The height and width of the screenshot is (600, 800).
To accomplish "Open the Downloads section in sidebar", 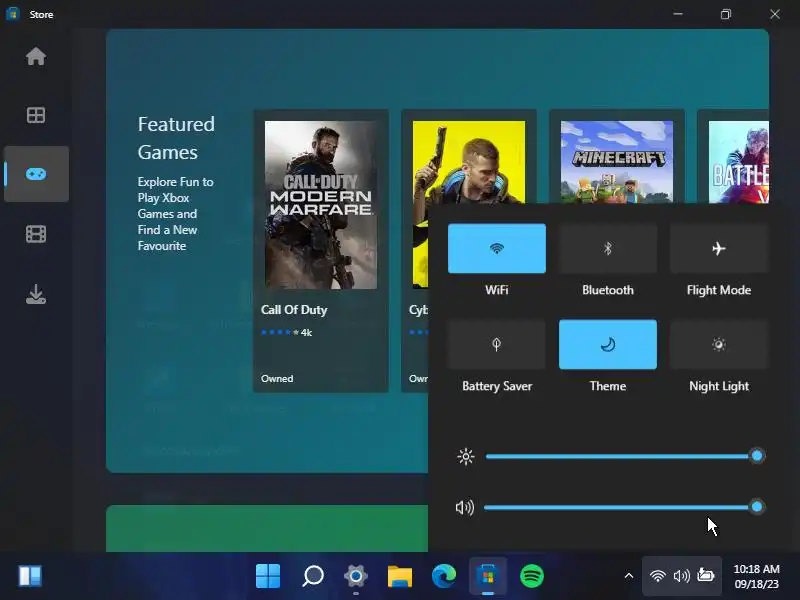I will (36, 294).
